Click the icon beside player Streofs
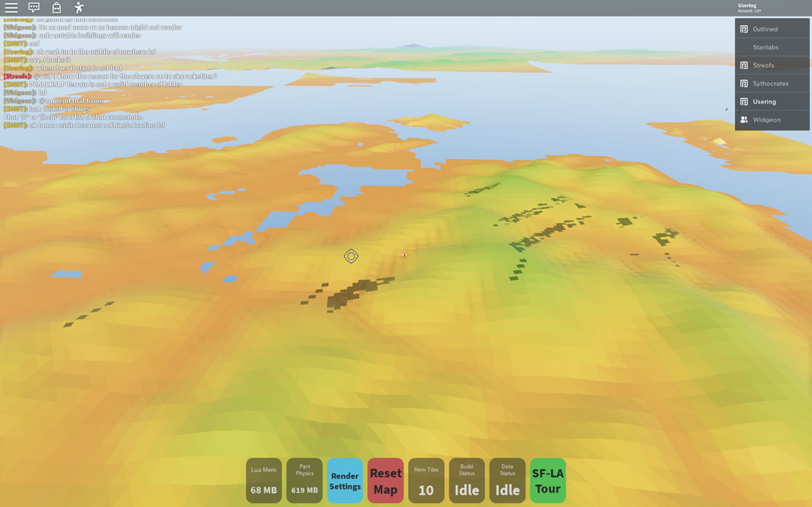The width and height of the screenshot is (812, 507). pos(744,65)
